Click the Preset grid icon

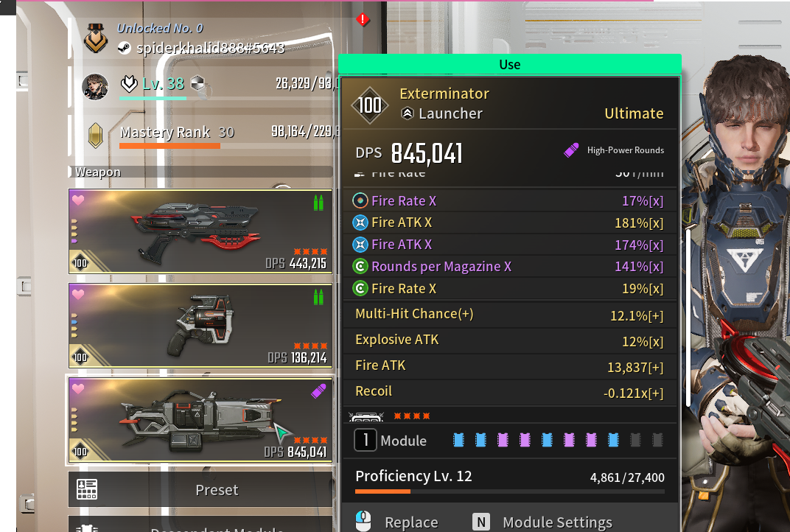pyautogui.click(x=87, y=489)
